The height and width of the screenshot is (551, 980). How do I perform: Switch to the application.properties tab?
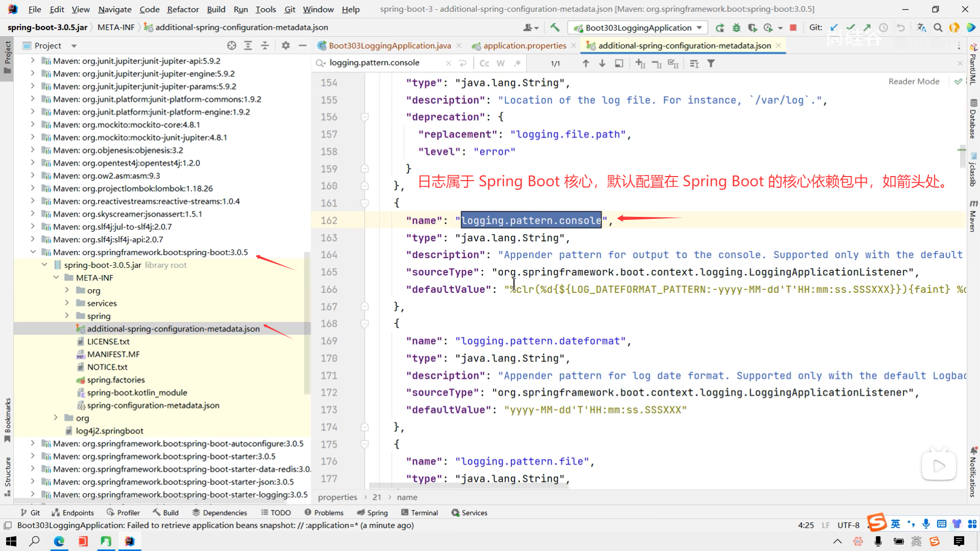tap(525, 45)
